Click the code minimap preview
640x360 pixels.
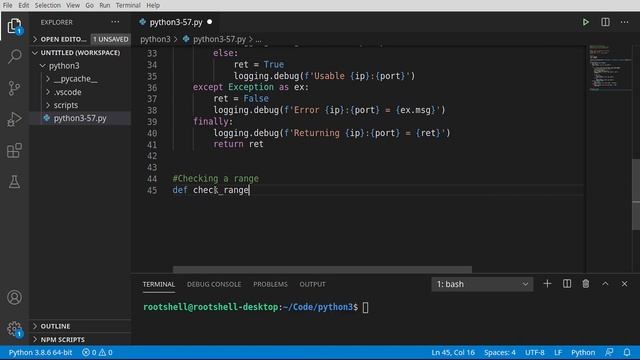(609, 67)
